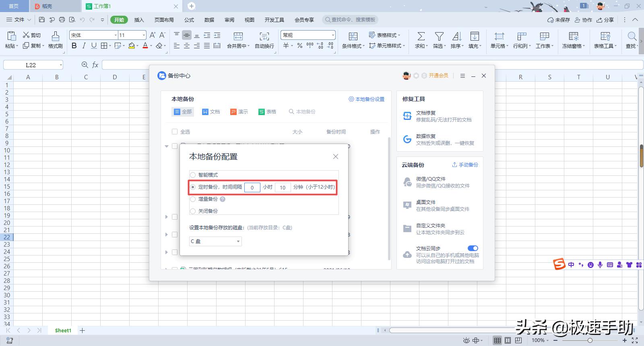
Task: Open the fill color picker
Action: click(137, 46)
